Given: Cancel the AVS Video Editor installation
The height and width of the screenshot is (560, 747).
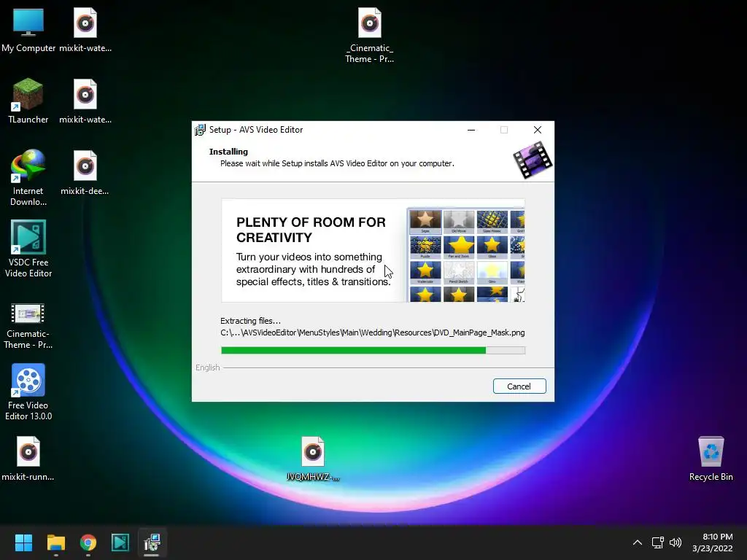Looking at the screenshot, I should (x=519, y=386).
